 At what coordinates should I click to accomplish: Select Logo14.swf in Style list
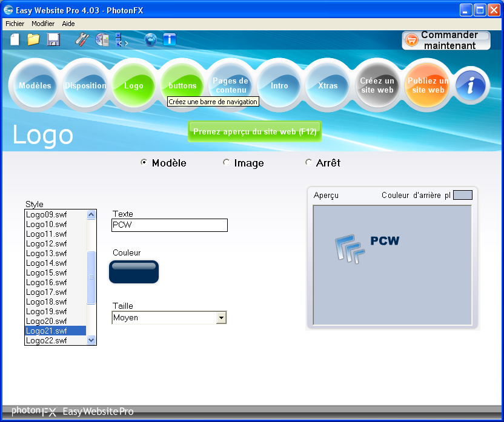pos(55,263)
